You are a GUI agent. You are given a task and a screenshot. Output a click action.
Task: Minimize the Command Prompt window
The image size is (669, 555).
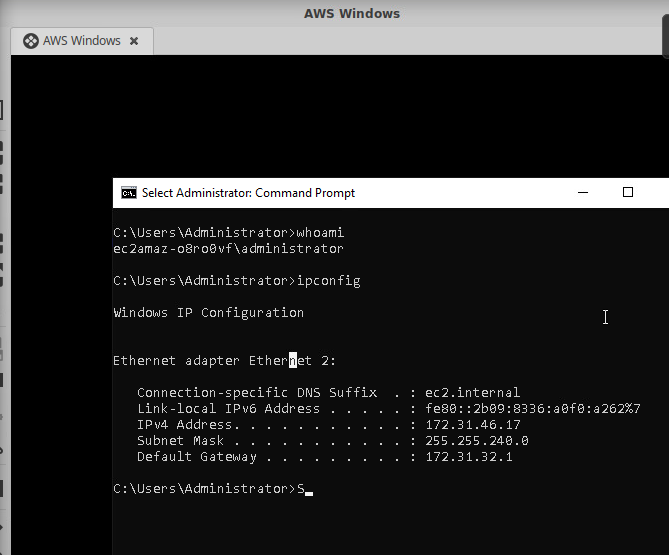pyautogui.click(x=583, y=192)
